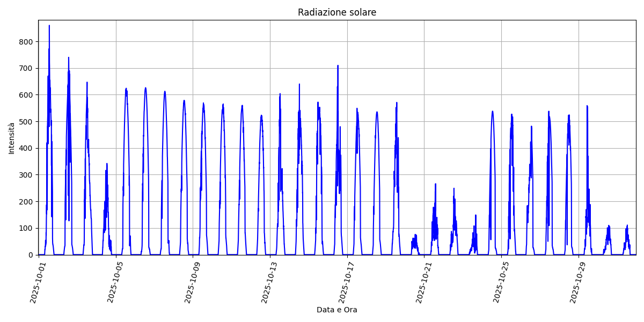Select the 300 y-axis tick label
This screenshot has height=322, width=644.
pos(26,175)
